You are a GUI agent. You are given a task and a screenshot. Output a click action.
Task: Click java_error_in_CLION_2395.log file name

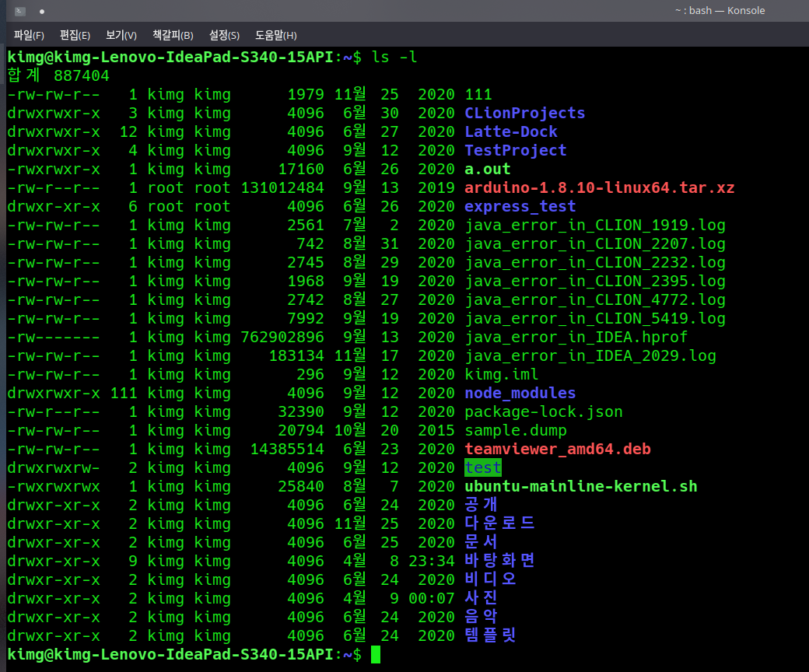pos(595,281)
